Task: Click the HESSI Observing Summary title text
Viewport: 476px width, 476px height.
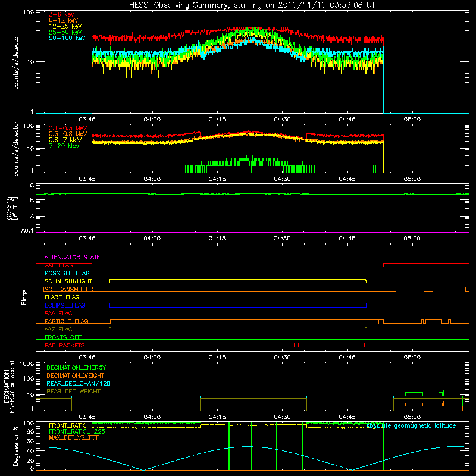Action: 252,5
